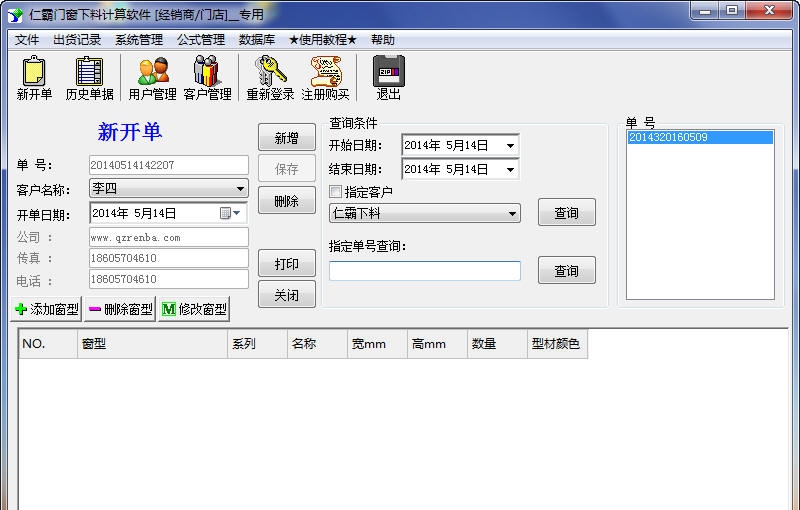800x510 pixels.
Task: Click the pink minus 删除窗型 button
Action: tap(120, 309)
